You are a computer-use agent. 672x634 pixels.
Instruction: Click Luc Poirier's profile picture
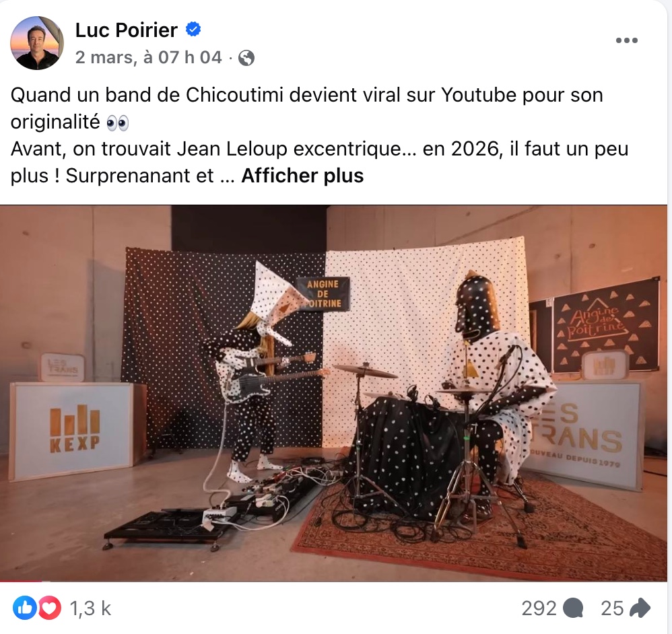point(37,43)
